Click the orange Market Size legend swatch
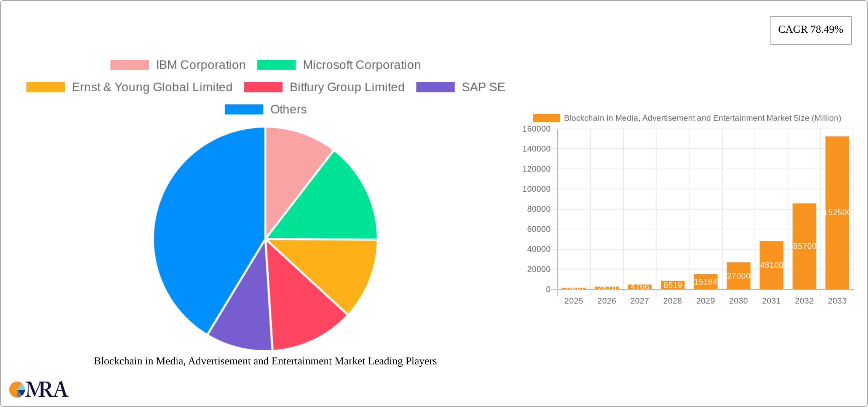Viewport: 868px width, 407px height. click(x=546, y=118)
